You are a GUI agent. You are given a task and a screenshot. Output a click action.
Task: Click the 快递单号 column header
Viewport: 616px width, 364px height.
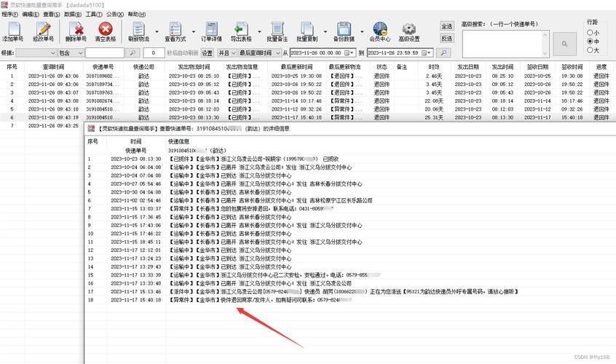tap(103, 67)
